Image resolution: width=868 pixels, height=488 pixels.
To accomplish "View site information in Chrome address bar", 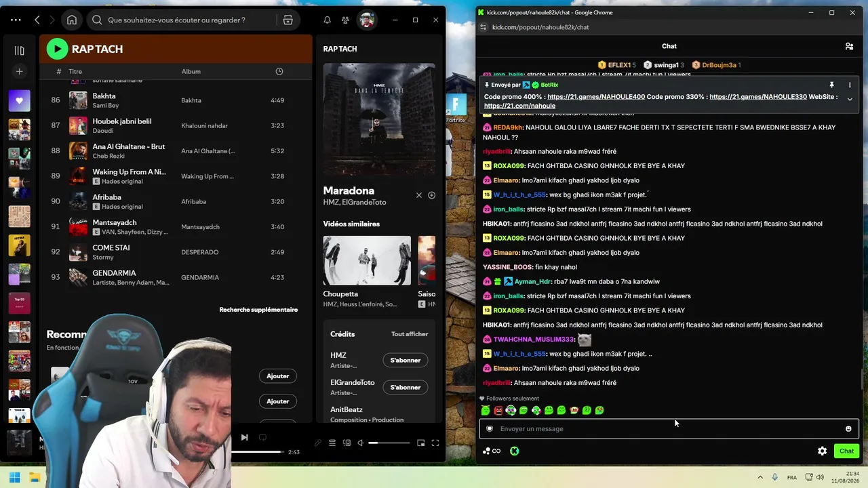I will click(x=483, y=27).
